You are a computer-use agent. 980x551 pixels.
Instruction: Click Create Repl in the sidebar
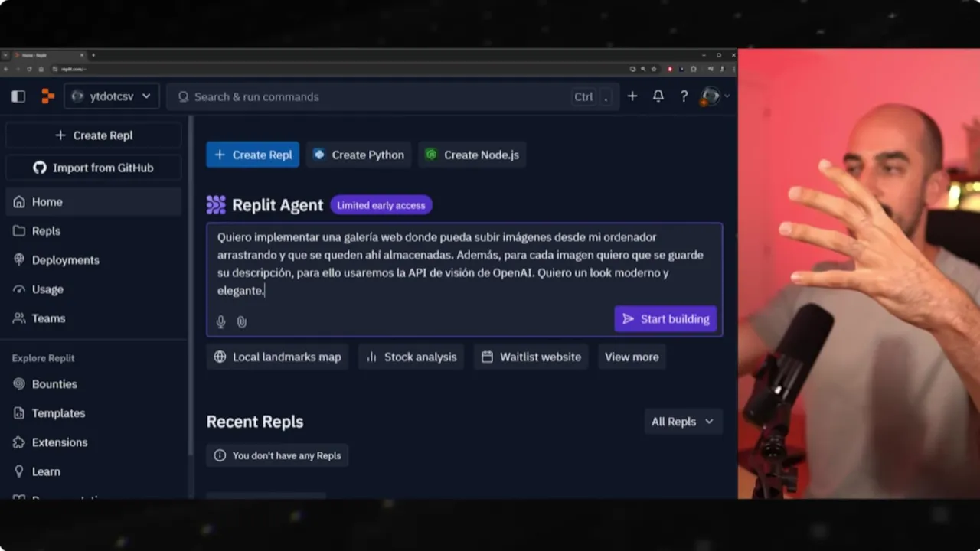point(93,135)
